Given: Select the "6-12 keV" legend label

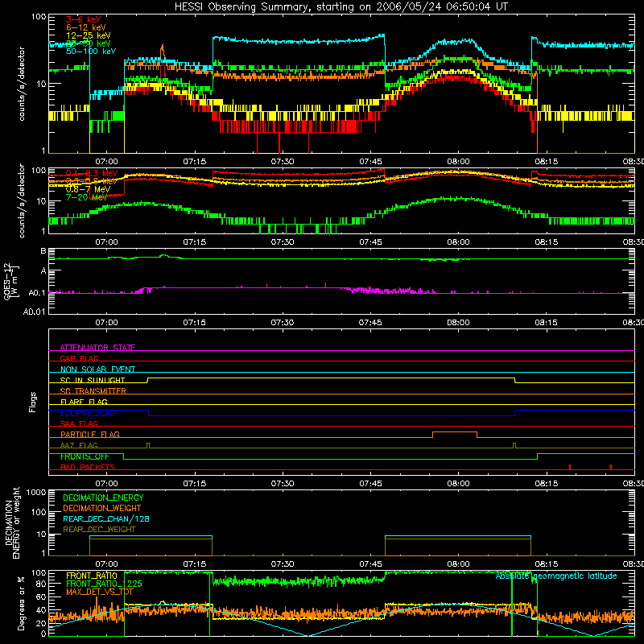Looking at the screenshot, I should (x=86, y=27).
